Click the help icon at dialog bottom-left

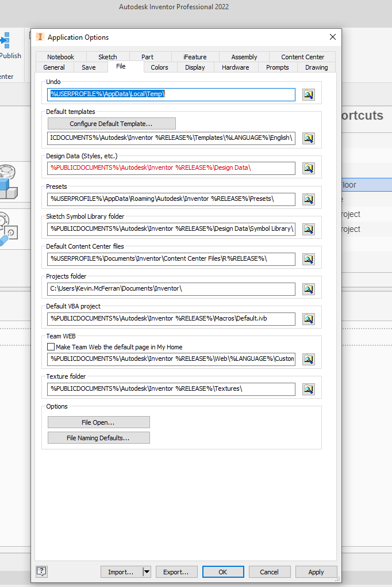[x=41, y=571]
